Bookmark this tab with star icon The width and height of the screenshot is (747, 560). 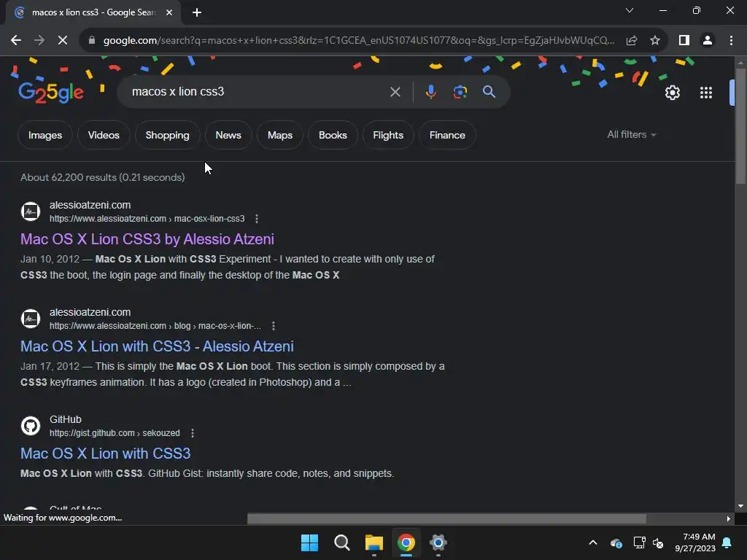(655, 41)
